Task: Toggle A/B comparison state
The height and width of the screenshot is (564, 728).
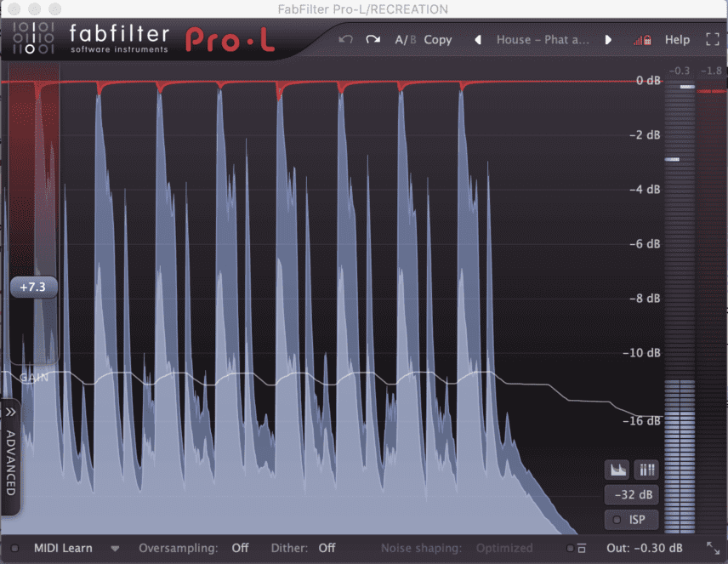Action: tap(406, 40)
